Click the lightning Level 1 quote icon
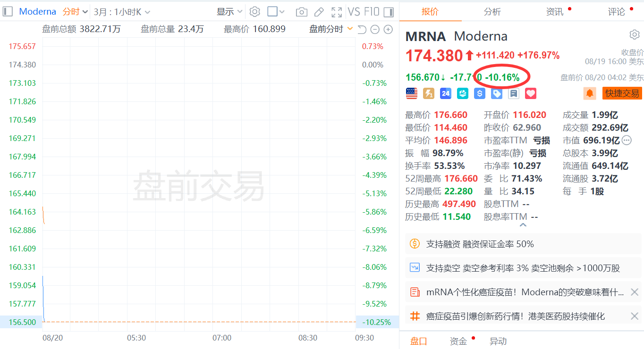Screen dimensions: 644x349 (x=429, y=93)
